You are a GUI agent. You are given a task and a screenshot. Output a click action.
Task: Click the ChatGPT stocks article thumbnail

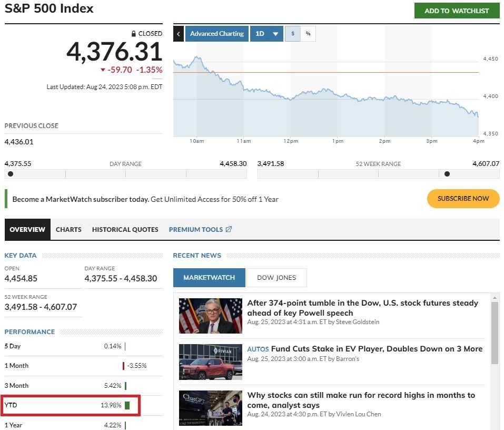click(210, 408)
